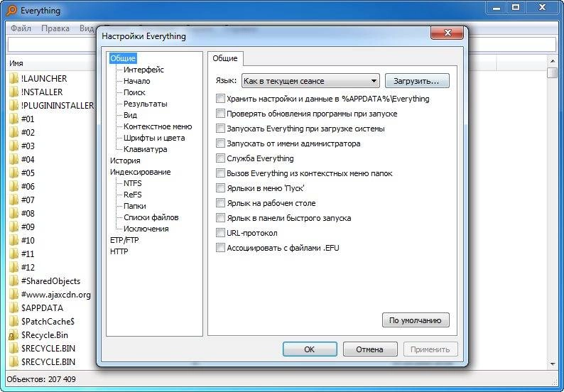
Task: Click the #SharedObjects folder icon
Action: point(13,281)
